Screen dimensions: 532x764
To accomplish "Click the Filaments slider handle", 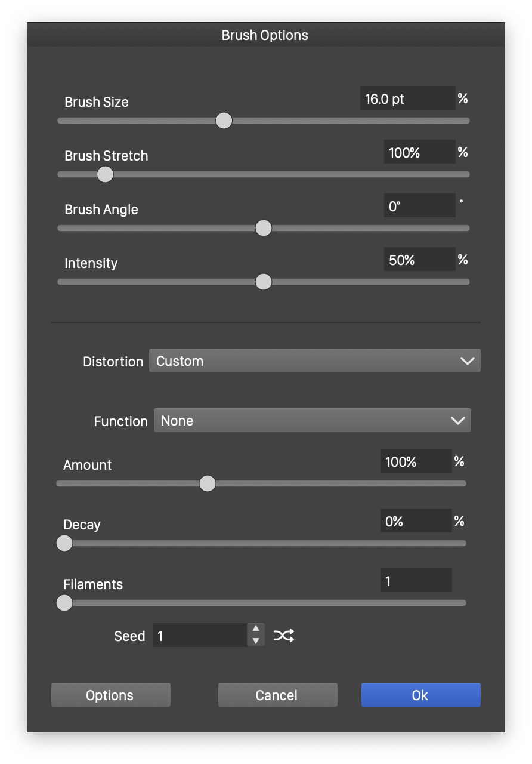I will [64, 603].
